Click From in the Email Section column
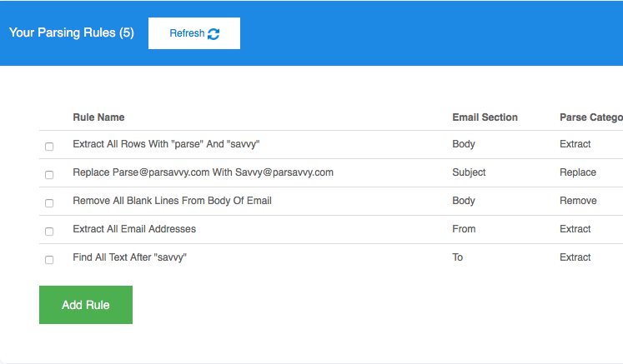The height and width of the screenshot is (364, 623). tap(464, 229)
